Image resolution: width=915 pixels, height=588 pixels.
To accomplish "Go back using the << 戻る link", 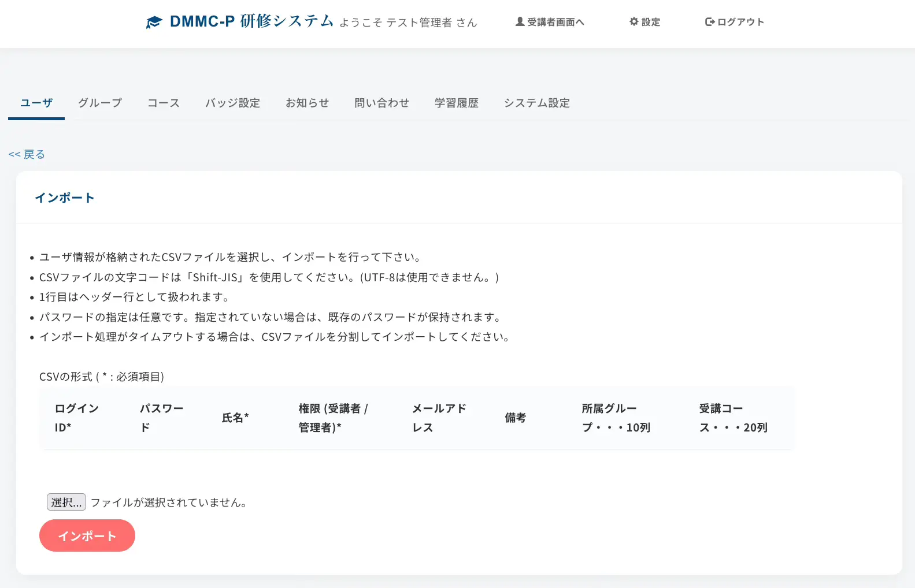I will 27,154.
